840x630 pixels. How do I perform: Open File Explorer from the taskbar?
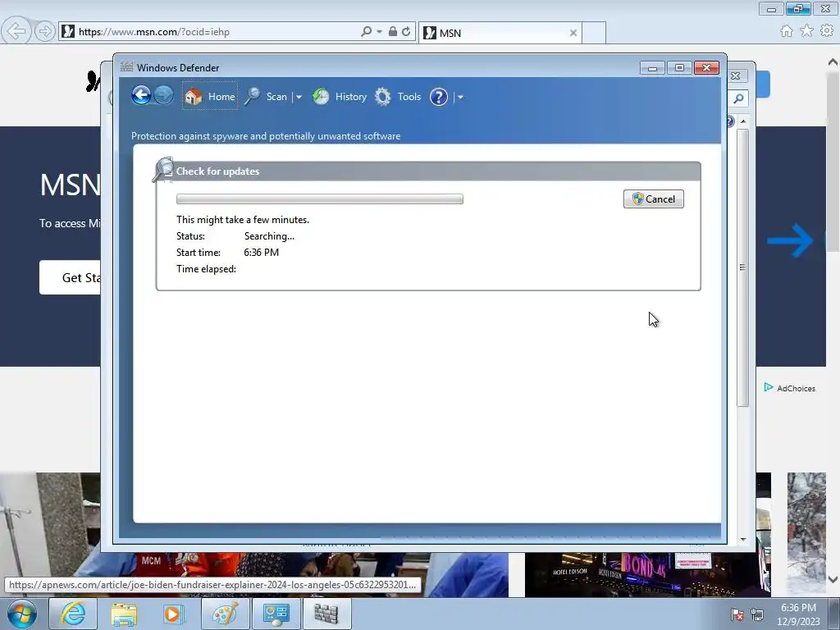[124, 614]
